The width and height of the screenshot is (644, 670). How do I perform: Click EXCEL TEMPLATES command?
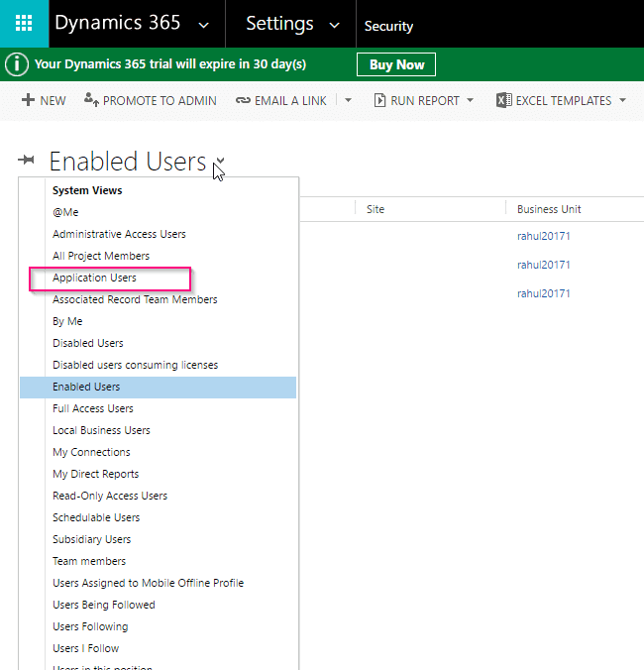coord(564,101)
